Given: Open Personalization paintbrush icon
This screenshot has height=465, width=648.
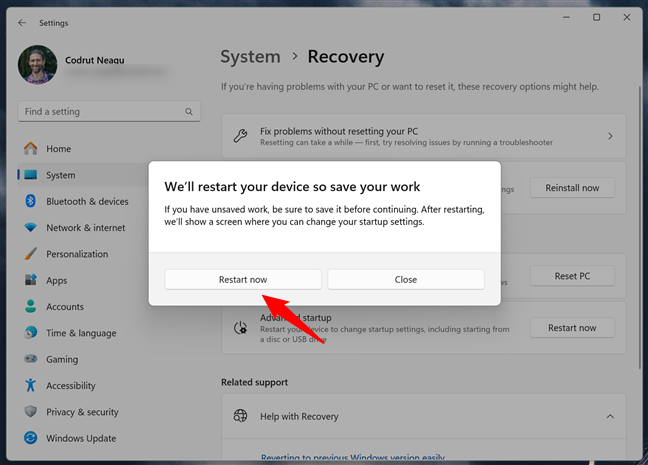Looking at the screenshot, I should 31,254.
